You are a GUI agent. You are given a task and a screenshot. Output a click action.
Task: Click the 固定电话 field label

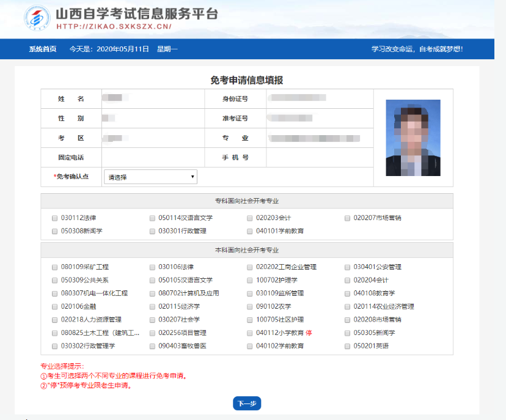pos(71,158)
